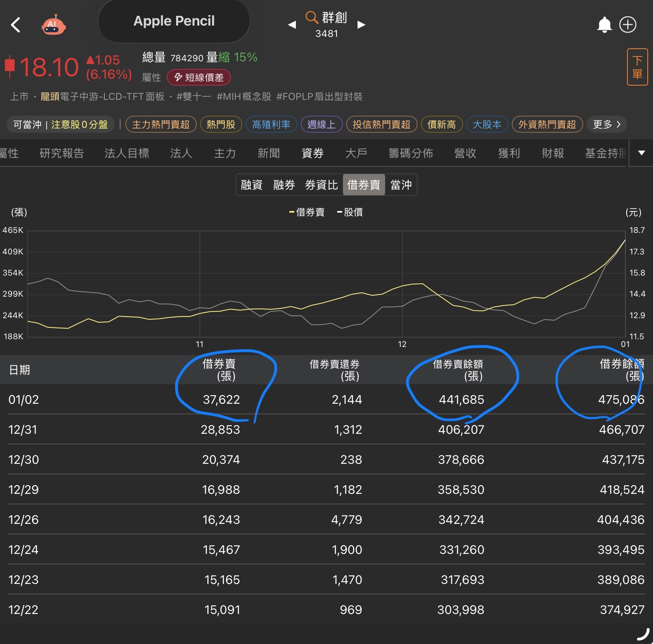The width and height of the screenshot is (653, 644).
Task: Open the notification bell icon
Action: [604, 25]
